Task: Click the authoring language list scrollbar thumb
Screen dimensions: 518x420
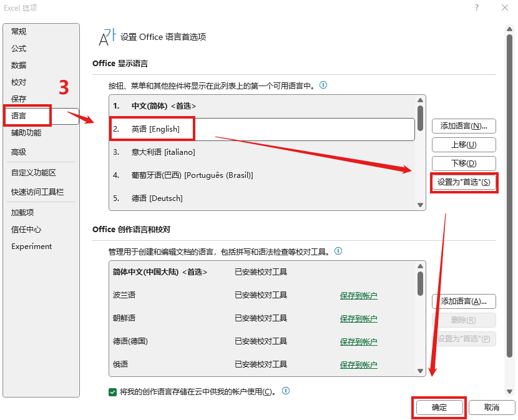Action: [420, 283]
